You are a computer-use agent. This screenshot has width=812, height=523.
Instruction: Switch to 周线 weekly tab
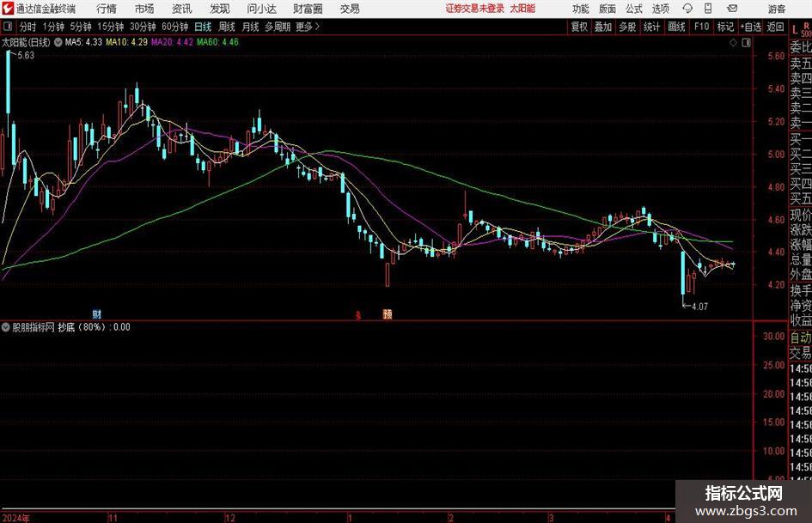(227, 27)
